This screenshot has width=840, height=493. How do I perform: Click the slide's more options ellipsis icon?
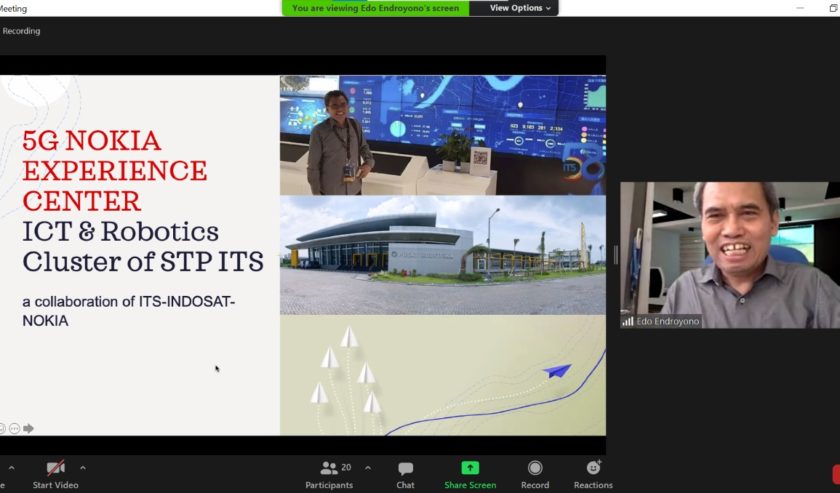pos(14,428)
